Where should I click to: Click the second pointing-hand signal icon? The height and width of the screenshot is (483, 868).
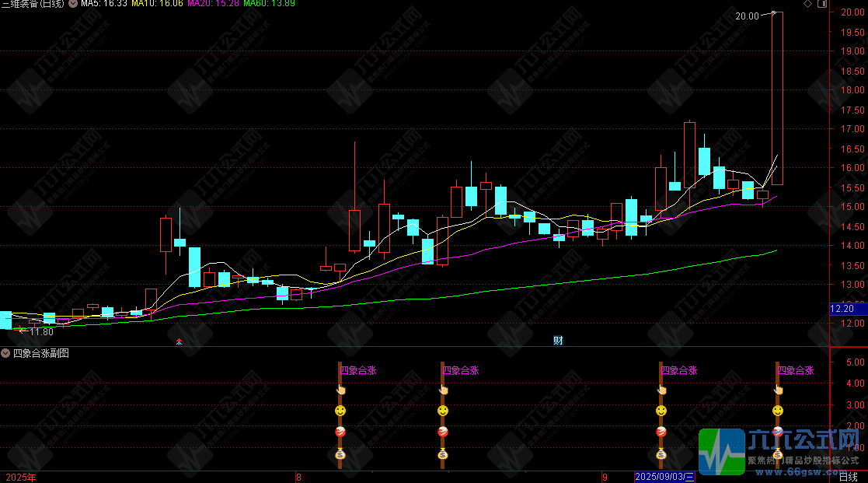point(443,390)
